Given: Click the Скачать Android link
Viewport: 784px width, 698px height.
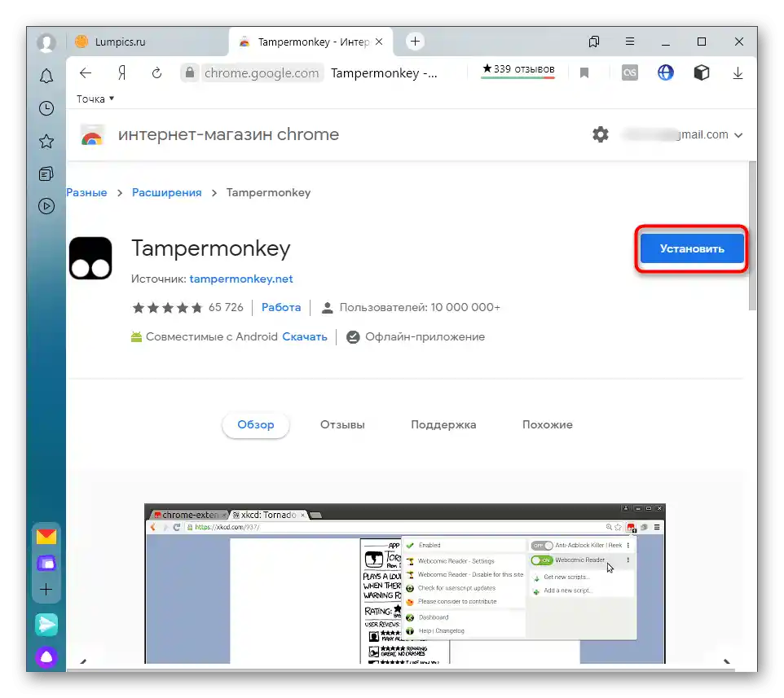Looking at the screenshot, I should coord(305,336).
